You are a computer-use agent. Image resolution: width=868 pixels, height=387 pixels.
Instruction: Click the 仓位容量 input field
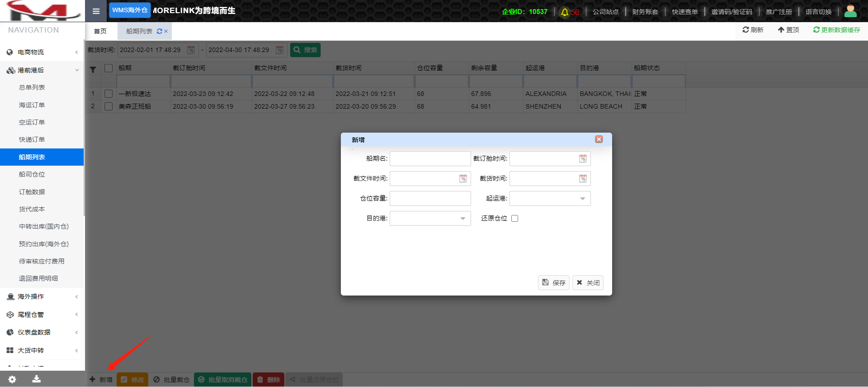tap(430, 198)
